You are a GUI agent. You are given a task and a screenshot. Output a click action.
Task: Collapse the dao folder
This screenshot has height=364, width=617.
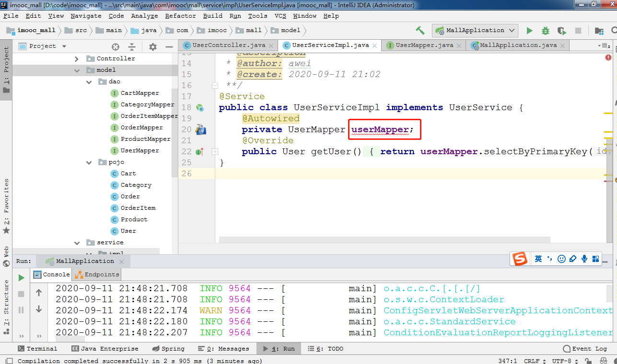(89, 81)
